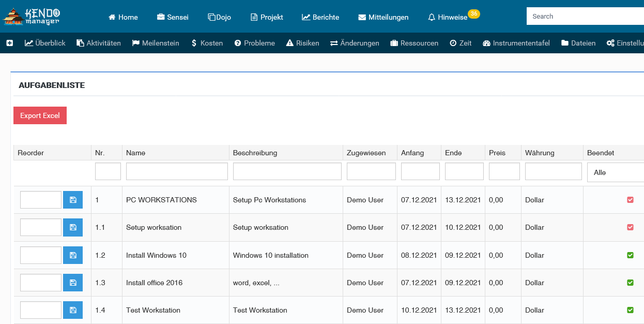This screenshot has width=644, height=324.
Task: Click the plus icon in the project toolbar
Action: coord(10,43)
